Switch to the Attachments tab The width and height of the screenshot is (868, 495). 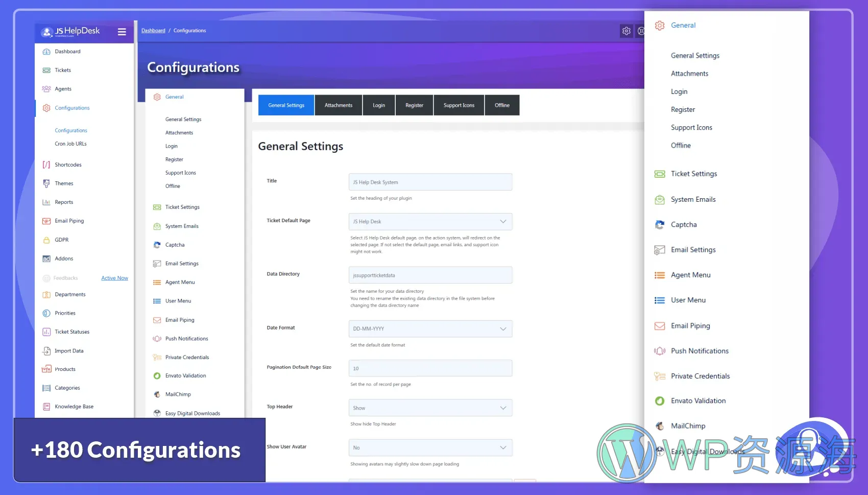(x=338, y=105)
